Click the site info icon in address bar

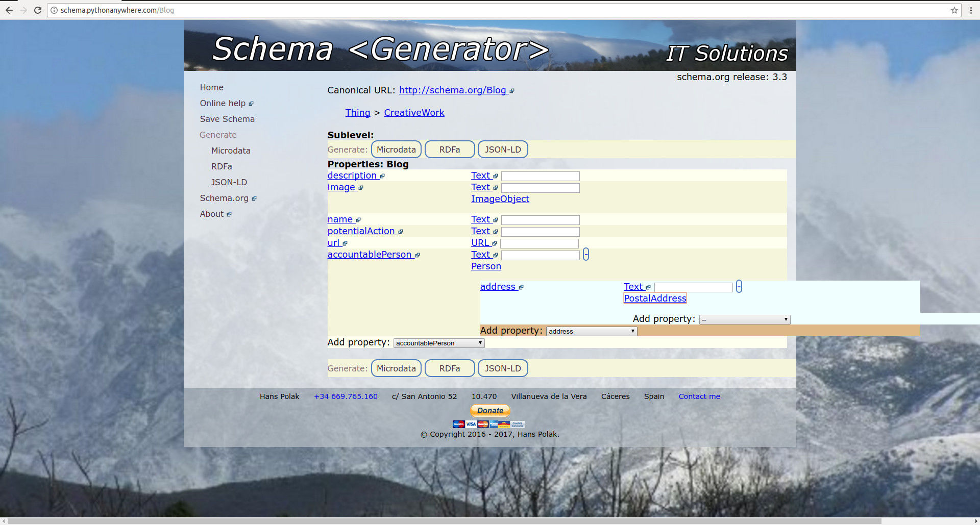(54, 10)
